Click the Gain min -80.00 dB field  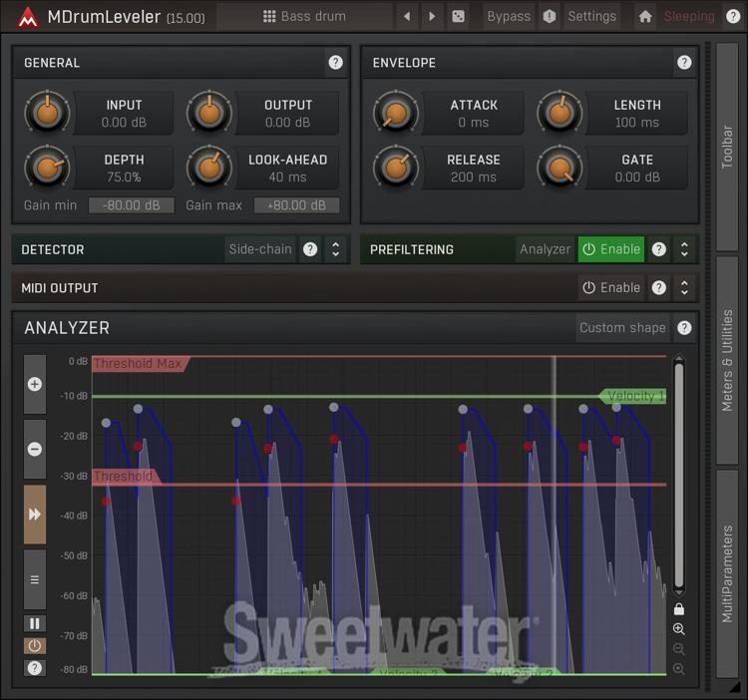132,205
